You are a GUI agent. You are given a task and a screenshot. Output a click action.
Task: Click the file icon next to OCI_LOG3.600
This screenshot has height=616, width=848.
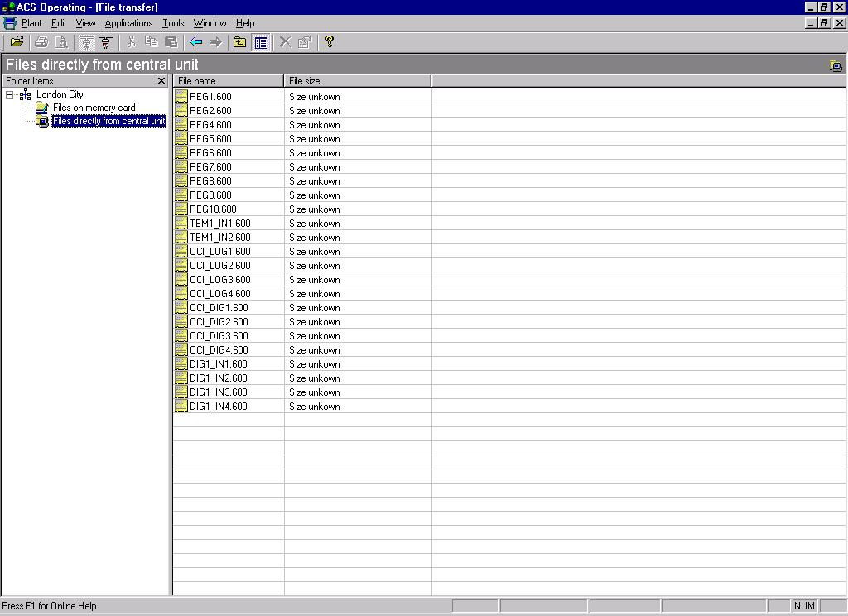tap(181, 280)
